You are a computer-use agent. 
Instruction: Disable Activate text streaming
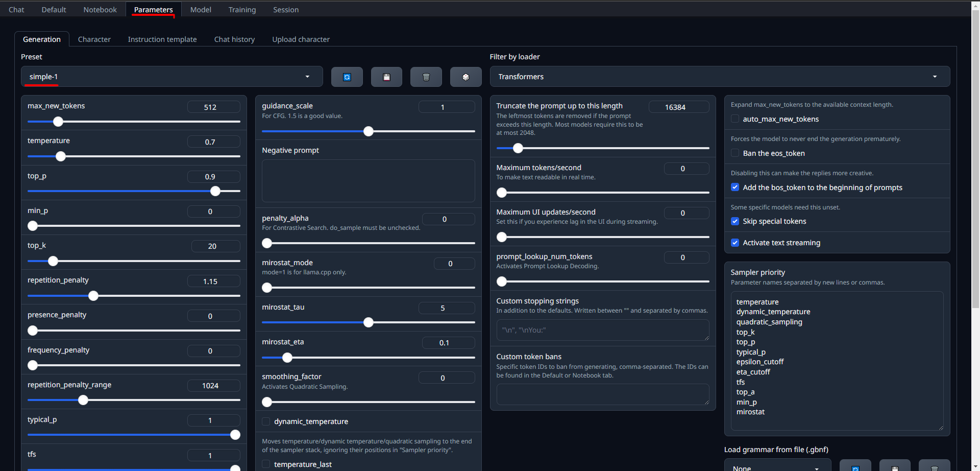pyautogui.click(x=735, y=243)
